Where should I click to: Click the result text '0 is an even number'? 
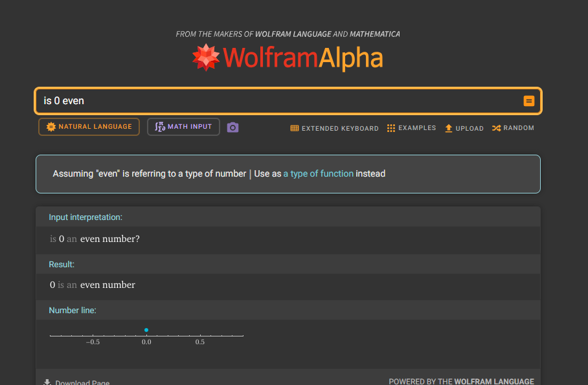click(x=92, y=285)
